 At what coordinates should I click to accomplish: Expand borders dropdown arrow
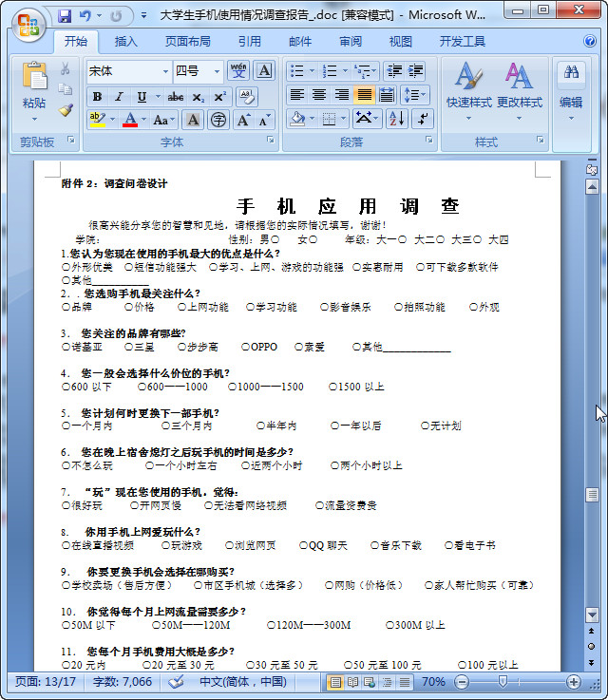(343, 119)
